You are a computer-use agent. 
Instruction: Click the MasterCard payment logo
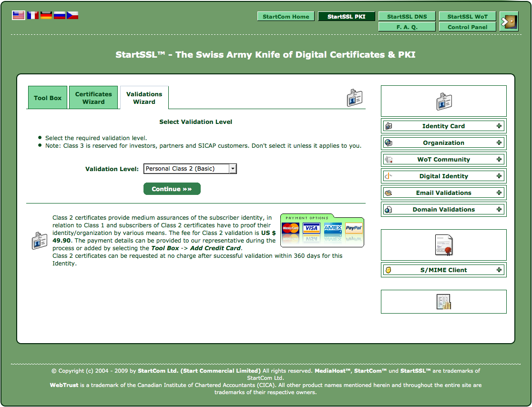[290, 228]
